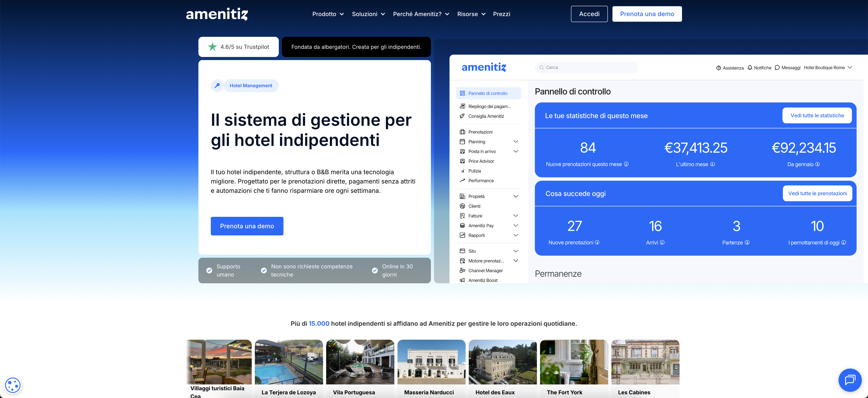Click the Accedi button
This screenshot has height=398, width=868.
(589, 14)
